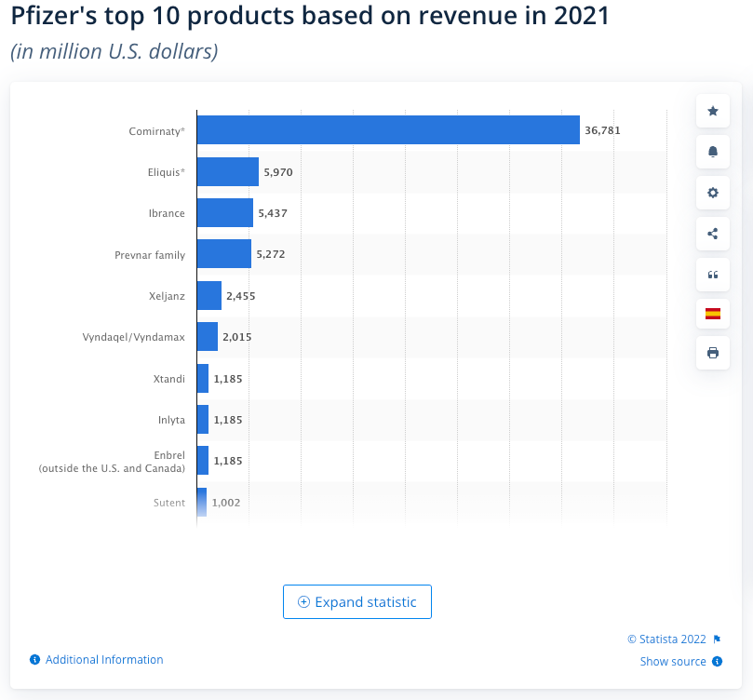
Task: Click the Xtandi revenue bar
Action: click(203, 378)
